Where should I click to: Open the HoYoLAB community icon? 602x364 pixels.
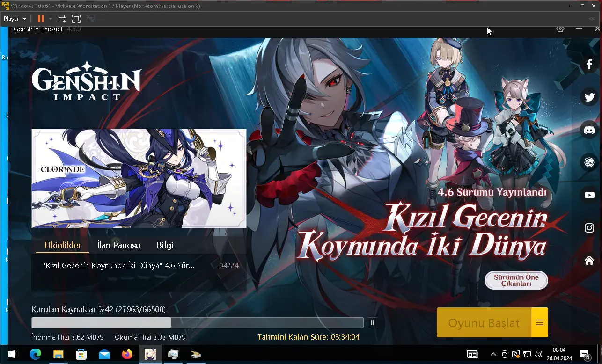pyautogui.click(x=589, y=162)
